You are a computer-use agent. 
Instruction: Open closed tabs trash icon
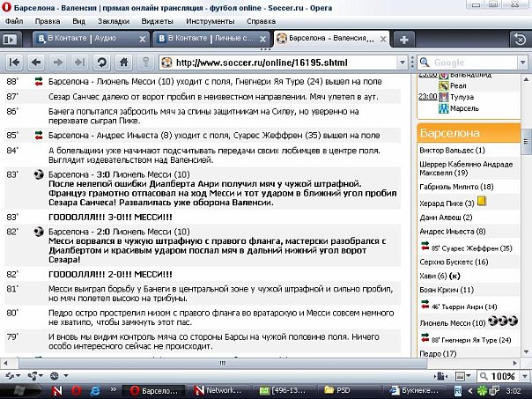tap(521, 40)
